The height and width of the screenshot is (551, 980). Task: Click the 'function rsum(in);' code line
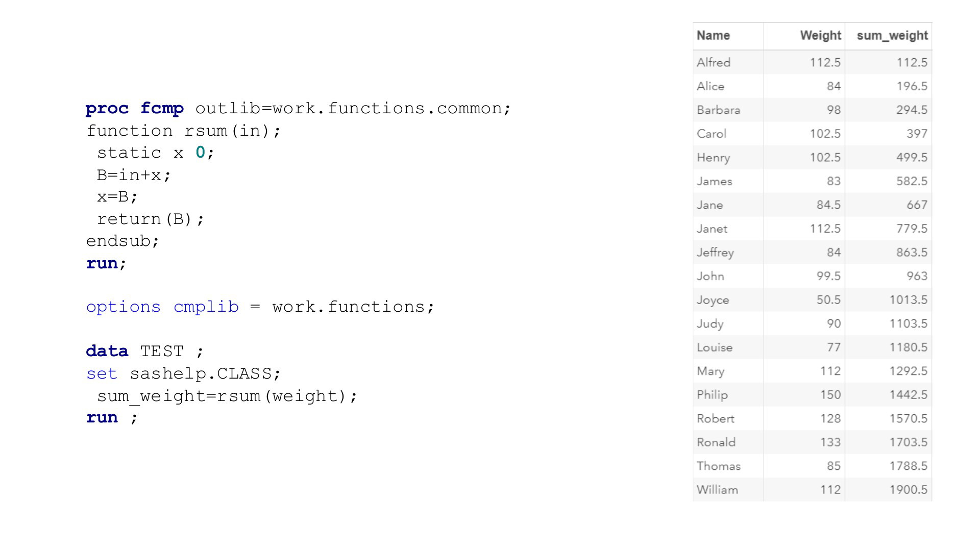[183, 131]
